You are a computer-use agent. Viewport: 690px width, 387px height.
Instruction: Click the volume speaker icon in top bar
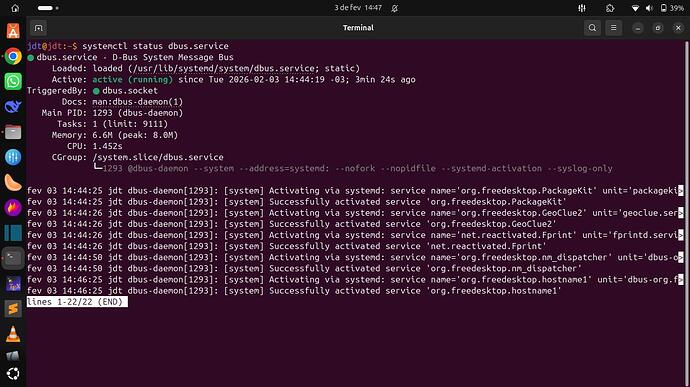click(649, 8)
